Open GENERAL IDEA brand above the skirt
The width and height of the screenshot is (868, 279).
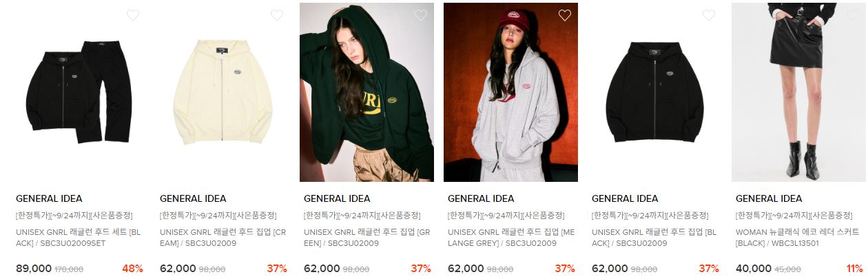(x=769, y=198)
